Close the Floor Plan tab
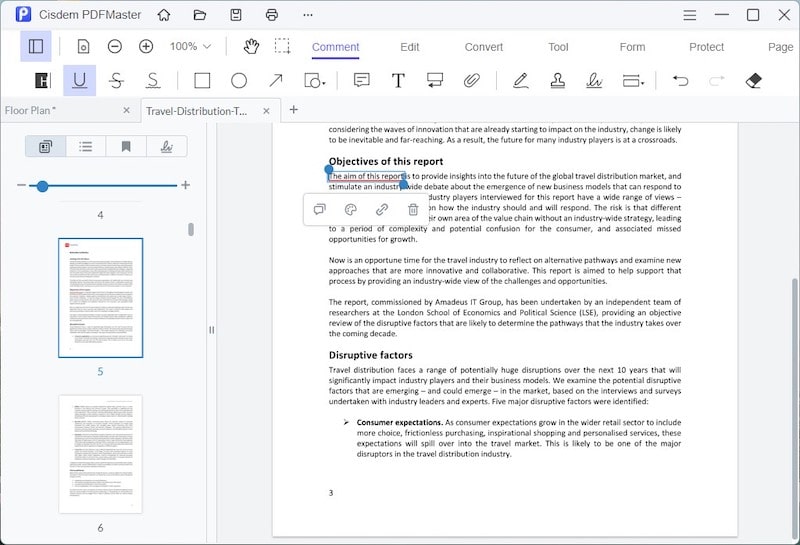Viewport: 800px width, 545px height. [x=127, y=110]
